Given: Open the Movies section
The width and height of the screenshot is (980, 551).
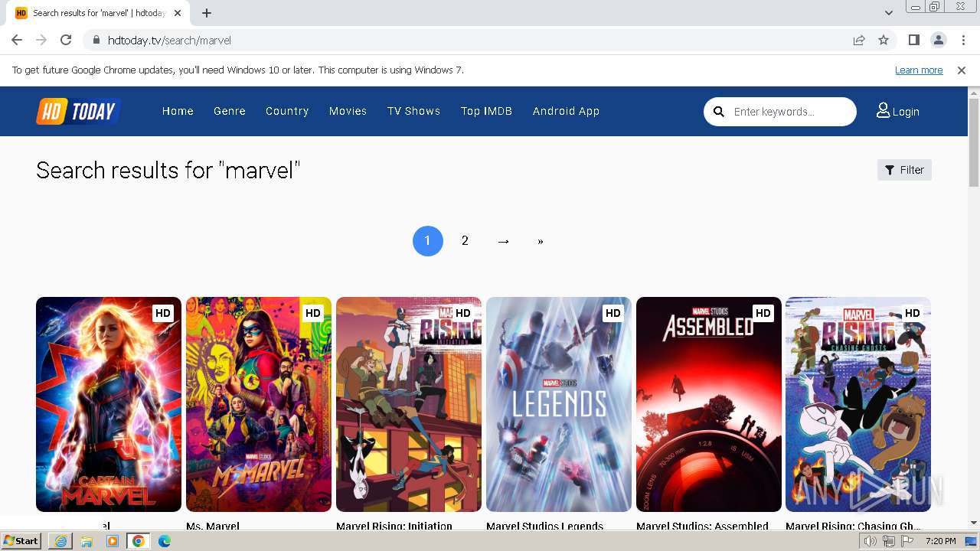Looking at the screenshot, I should (x=348, y=111).
